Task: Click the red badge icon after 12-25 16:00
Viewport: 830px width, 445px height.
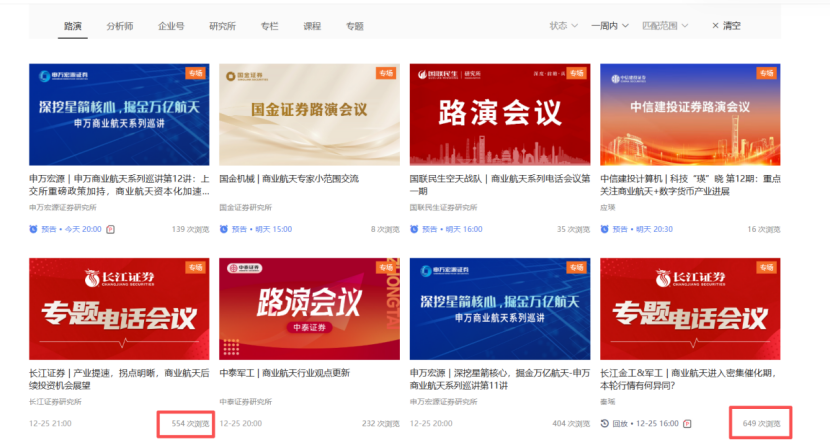Action: point(687,424)
